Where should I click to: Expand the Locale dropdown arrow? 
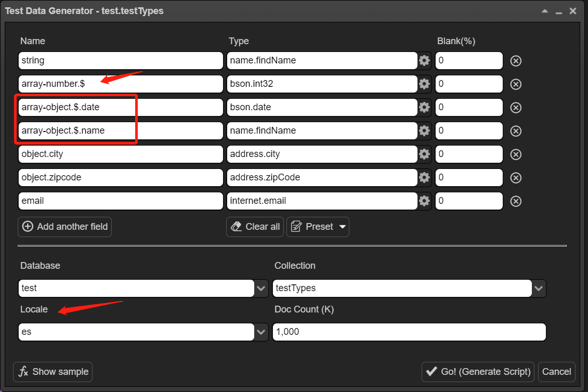[x=261, y=332]
